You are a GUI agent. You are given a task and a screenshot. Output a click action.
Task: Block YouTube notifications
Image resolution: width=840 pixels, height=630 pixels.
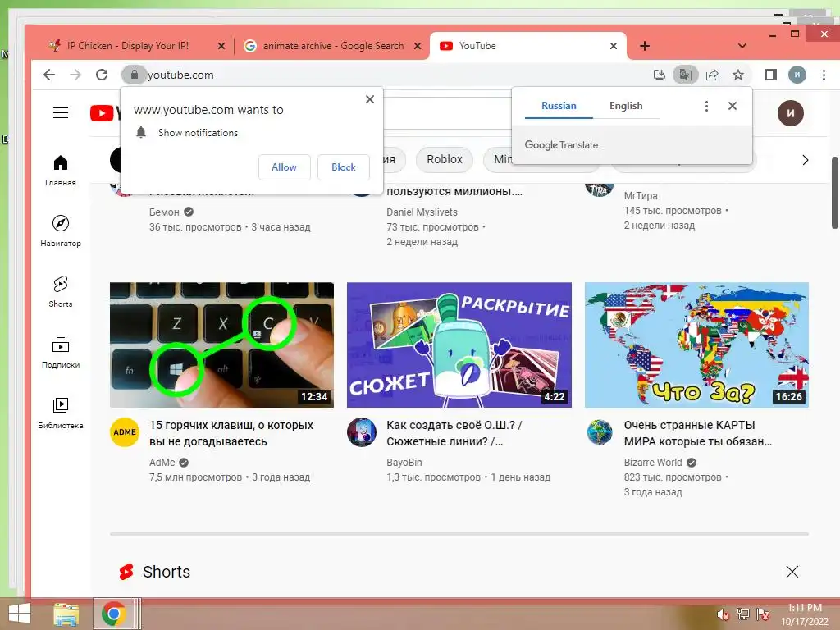pos(344,167)
